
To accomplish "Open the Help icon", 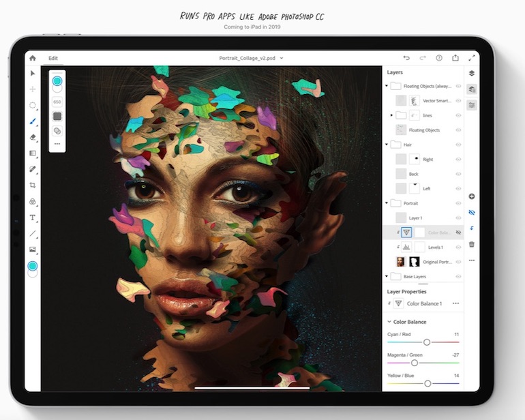I will click(x=439, y=58).
